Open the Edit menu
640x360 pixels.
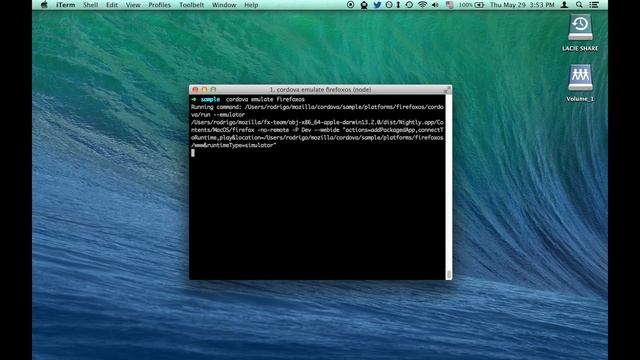coord(111,5)
